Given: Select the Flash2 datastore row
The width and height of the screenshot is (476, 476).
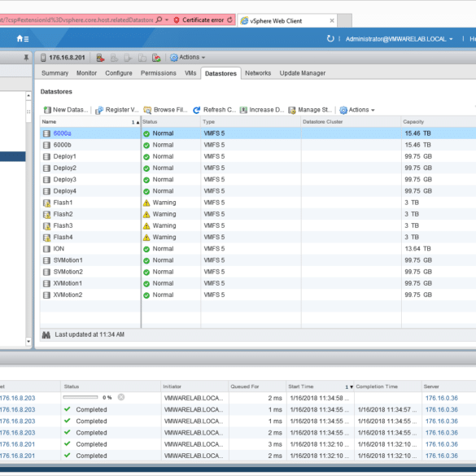Looking at the screenshot, I should click(258, 214).
